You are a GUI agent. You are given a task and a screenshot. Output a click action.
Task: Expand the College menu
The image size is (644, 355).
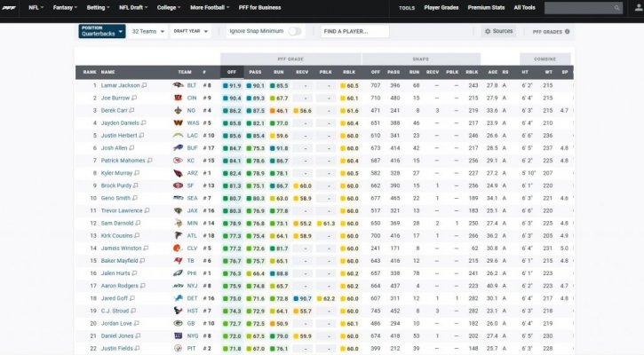[169, 7]
